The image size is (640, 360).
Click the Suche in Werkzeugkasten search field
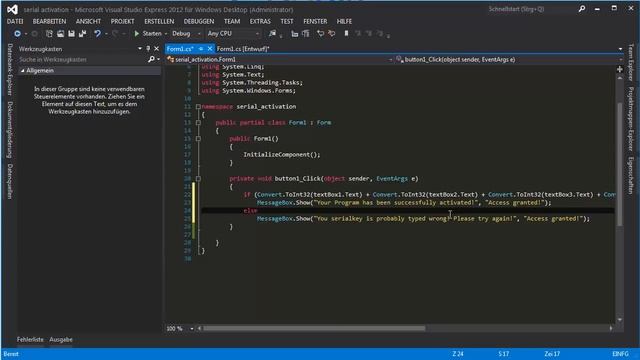click(x=83, y=60)
